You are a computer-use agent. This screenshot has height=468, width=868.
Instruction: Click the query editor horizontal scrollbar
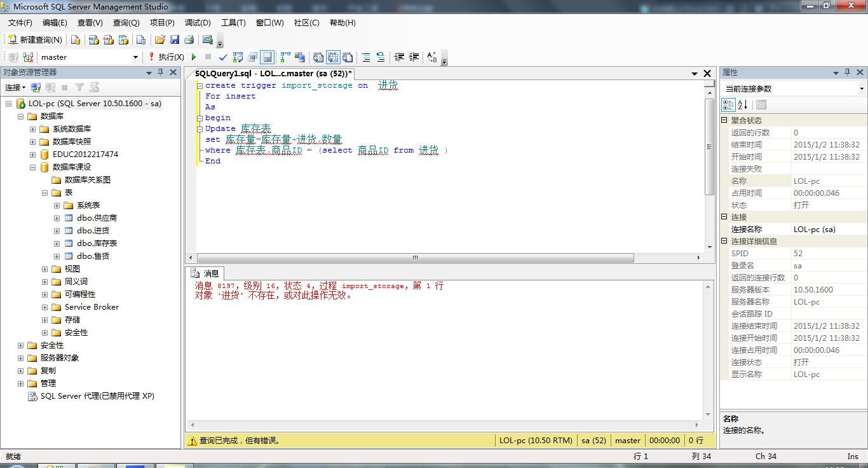coord(415,258)
